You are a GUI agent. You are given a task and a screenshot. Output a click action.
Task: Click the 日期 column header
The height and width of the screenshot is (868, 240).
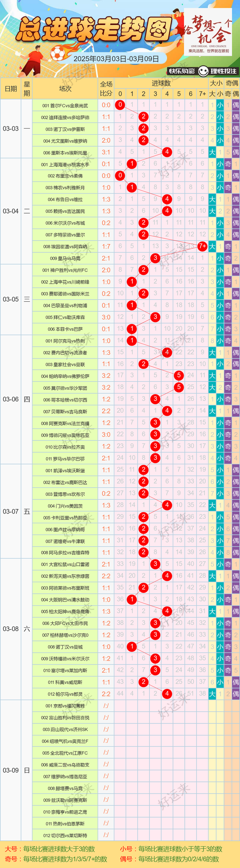tap(11, 89)
